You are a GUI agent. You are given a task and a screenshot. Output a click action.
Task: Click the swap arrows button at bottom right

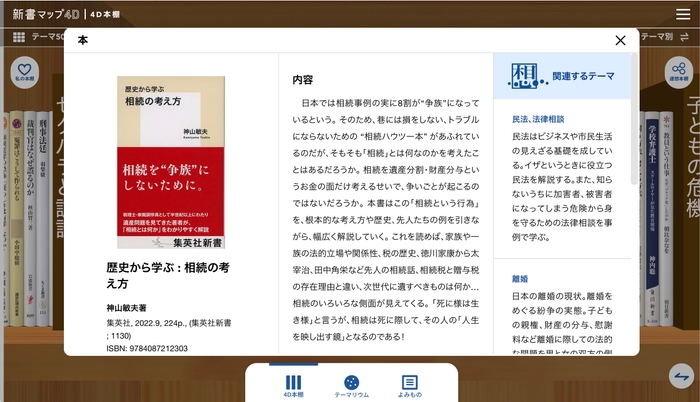pyautogui.click(x=682, y=376)
